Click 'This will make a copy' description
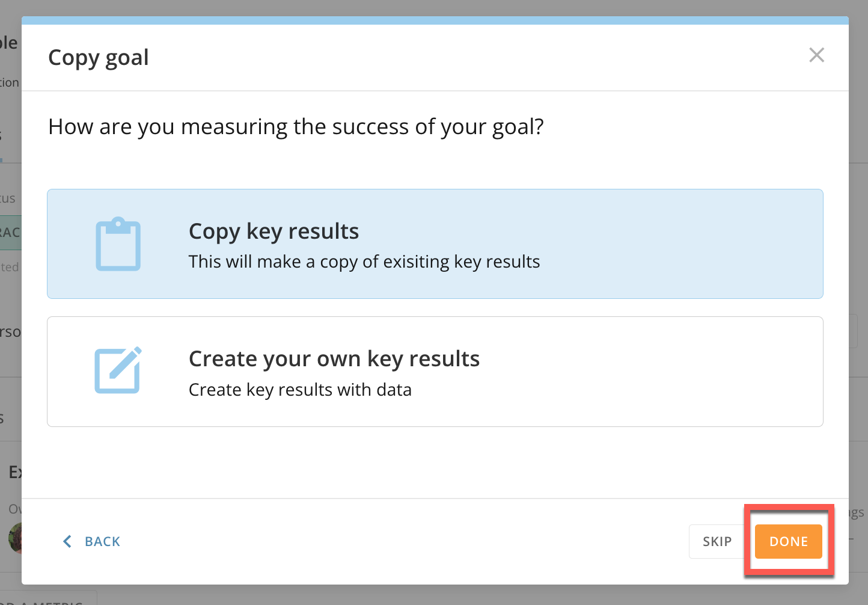 tap(364, 262)
